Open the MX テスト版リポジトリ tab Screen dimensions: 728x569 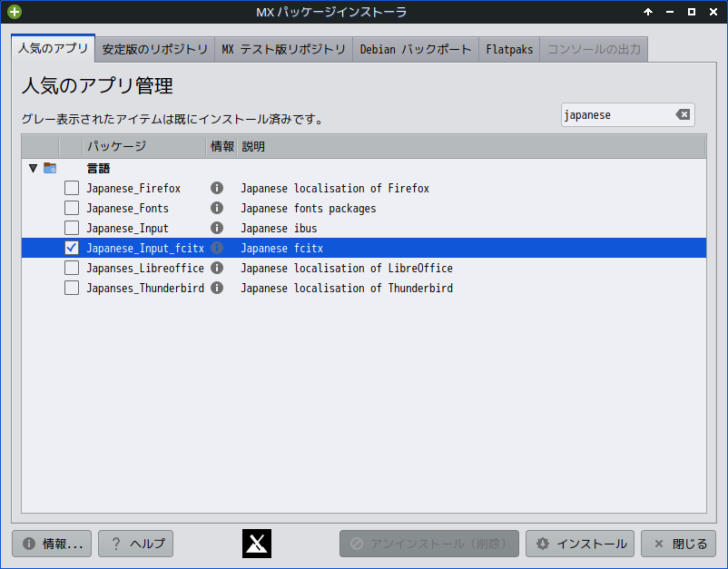(x=284, y=49)
